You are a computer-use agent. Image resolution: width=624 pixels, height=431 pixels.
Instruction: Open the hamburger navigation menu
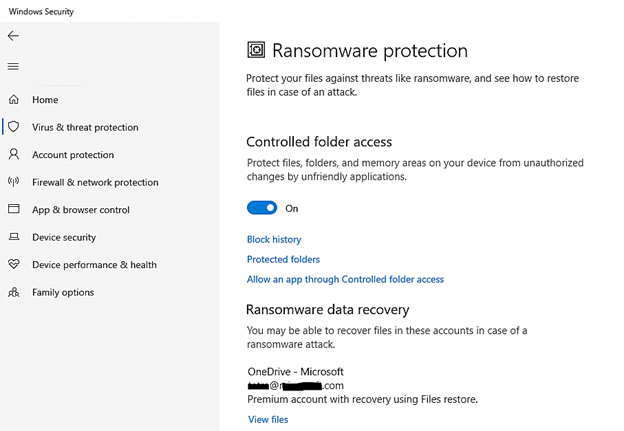pyautogui.click(x=13, y=67)
